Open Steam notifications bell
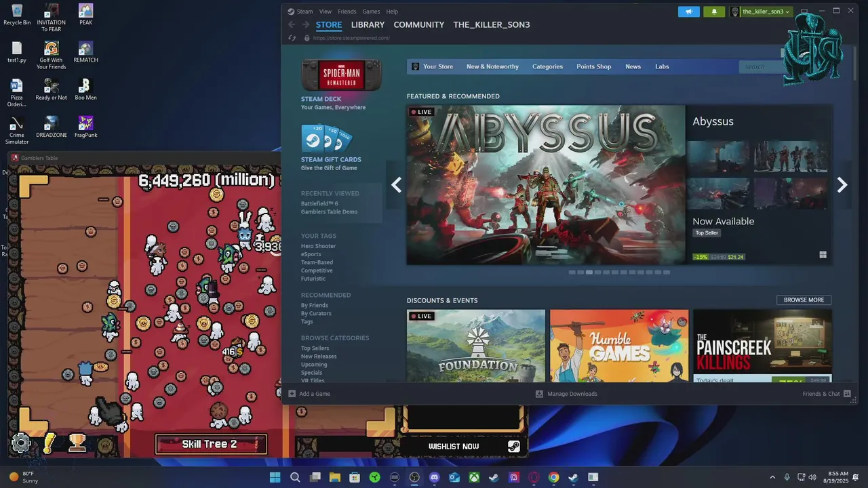The width and height of the screenshot is (868, 488). pos(714,12)
